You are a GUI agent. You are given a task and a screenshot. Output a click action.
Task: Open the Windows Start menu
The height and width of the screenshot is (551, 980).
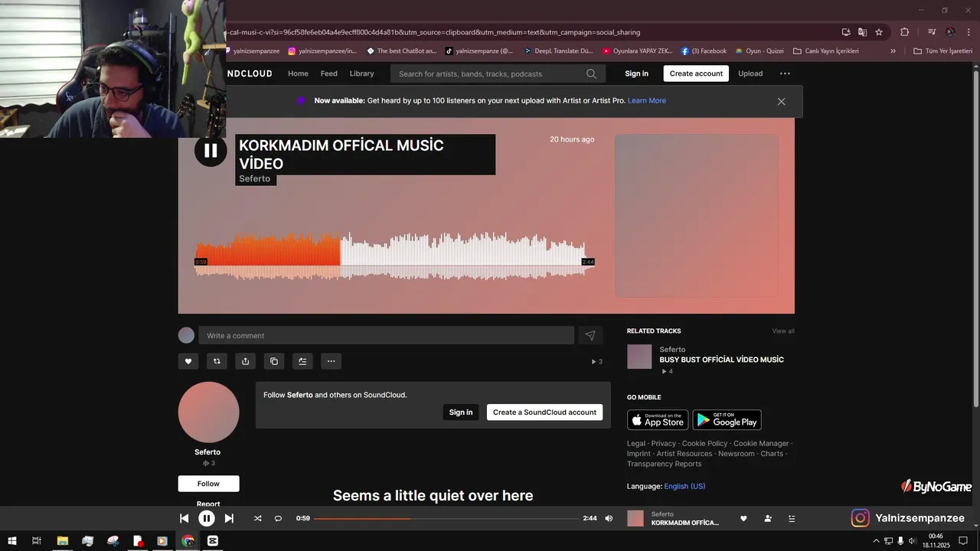pyautogui.click(x=12, y=541)
